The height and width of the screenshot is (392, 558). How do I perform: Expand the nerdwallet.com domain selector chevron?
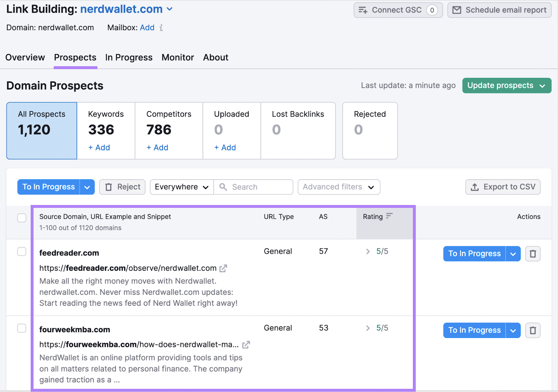point(170,9)
